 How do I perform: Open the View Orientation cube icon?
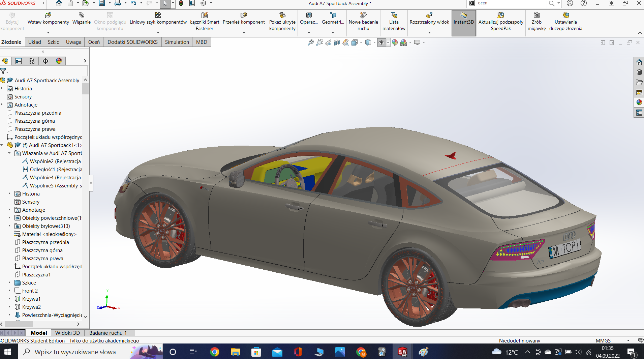point(355,42)
